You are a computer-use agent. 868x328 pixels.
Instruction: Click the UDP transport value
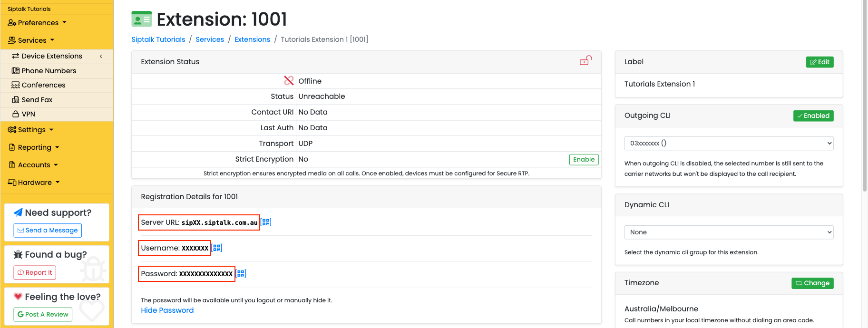[x=305, y=144]
